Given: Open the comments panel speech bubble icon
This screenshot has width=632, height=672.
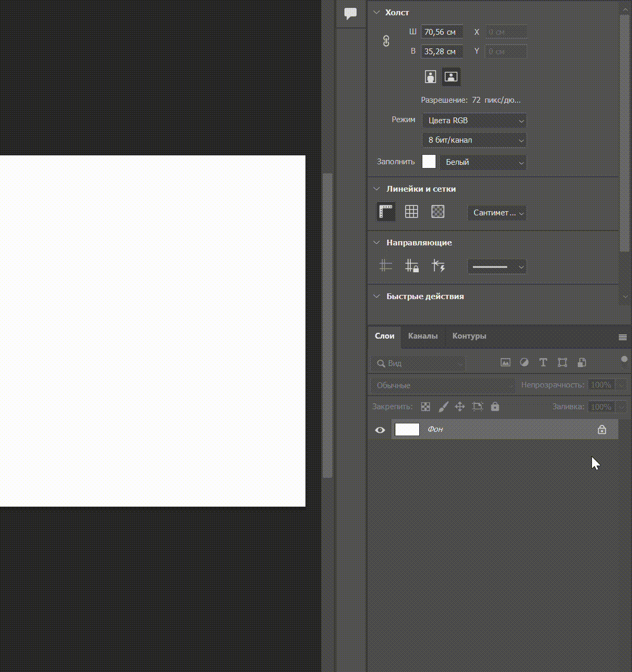Looking at the screenshot, I should (350, 14).
